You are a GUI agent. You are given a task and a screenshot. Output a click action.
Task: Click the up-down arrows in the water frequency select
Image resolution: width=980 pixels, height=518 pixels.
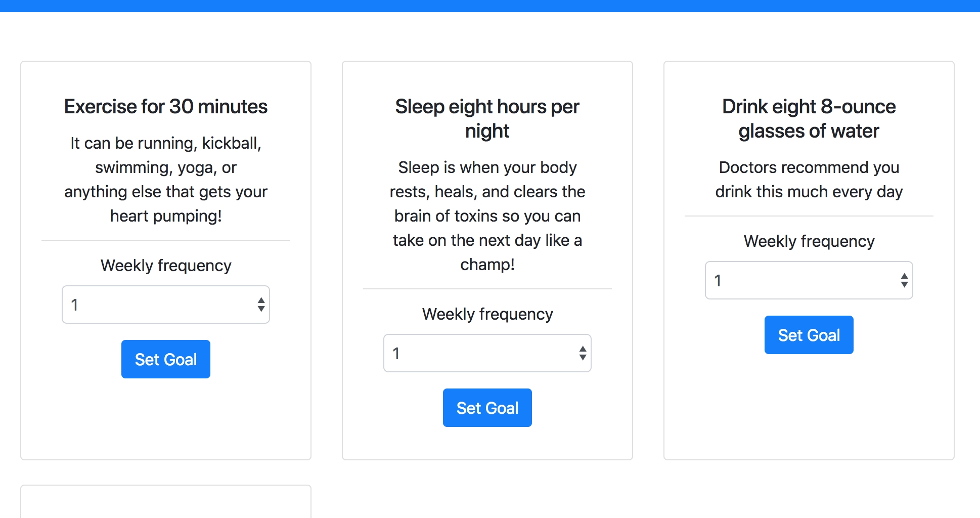904,280
